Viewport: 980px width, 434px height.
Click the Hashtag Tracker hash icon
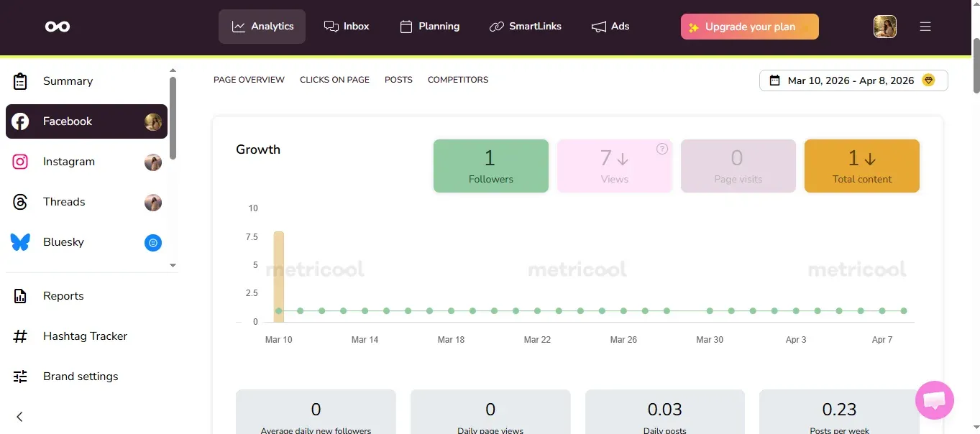pos(20,336)
